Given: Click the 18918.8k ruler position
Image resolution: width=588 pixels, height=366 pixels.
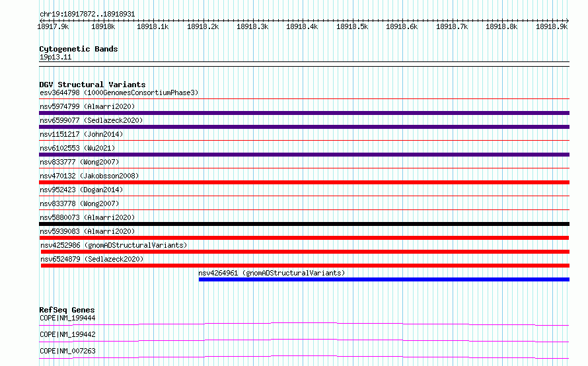Looking at the screenshot, I should point(501,26).
